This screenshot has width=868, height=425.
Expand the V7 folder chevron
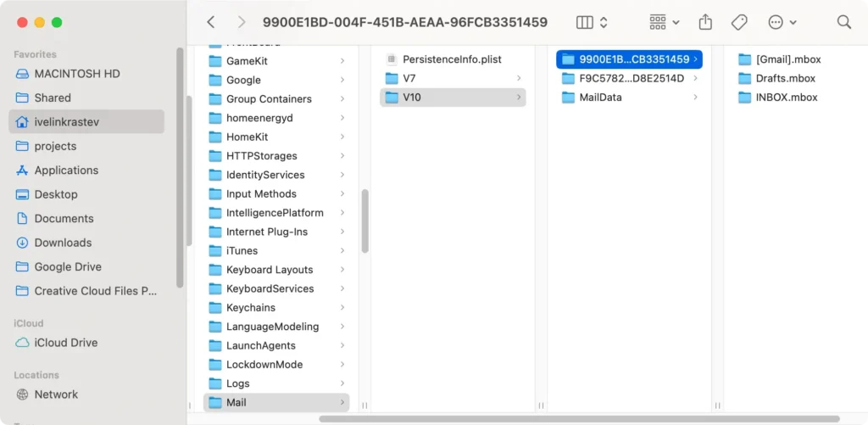click(518, 78)
